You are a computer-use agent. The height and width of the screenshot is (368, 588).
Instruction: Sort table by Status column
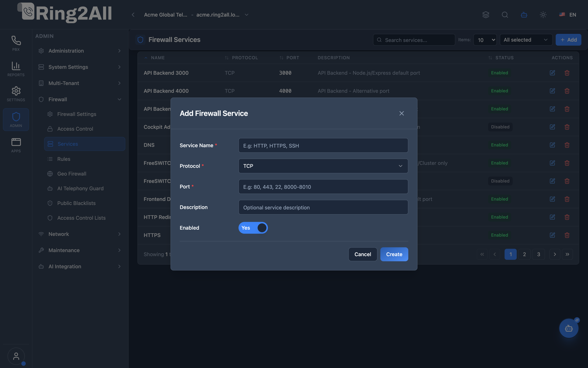[501, 58]
